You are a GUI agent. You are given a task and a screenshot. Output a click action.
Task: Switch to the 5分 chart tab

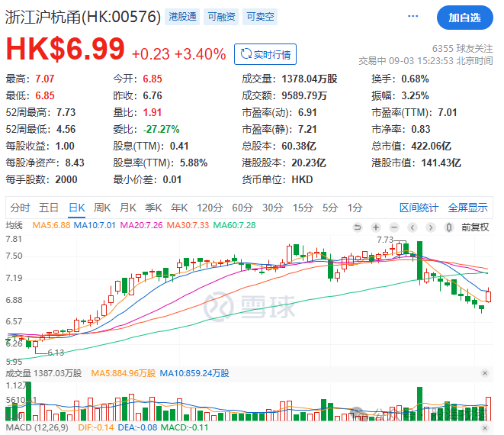coord(330,208)
